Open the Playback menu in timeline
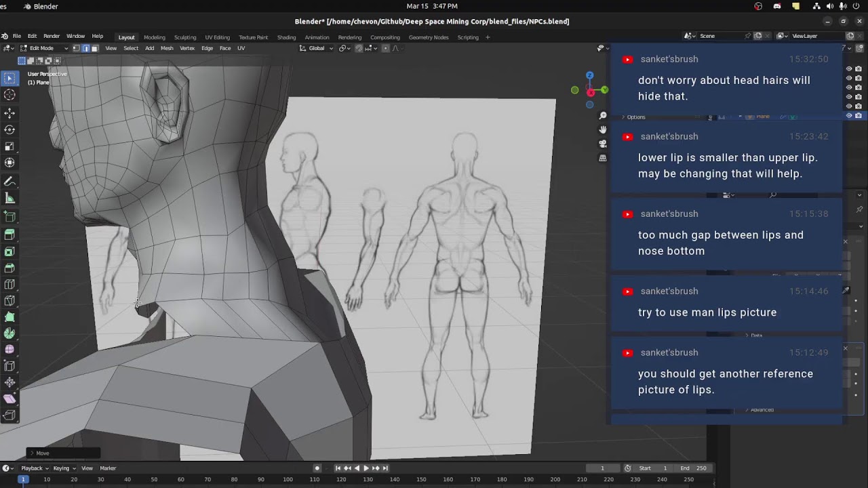Screen dimensions: 868x488 tap(32, 468)
